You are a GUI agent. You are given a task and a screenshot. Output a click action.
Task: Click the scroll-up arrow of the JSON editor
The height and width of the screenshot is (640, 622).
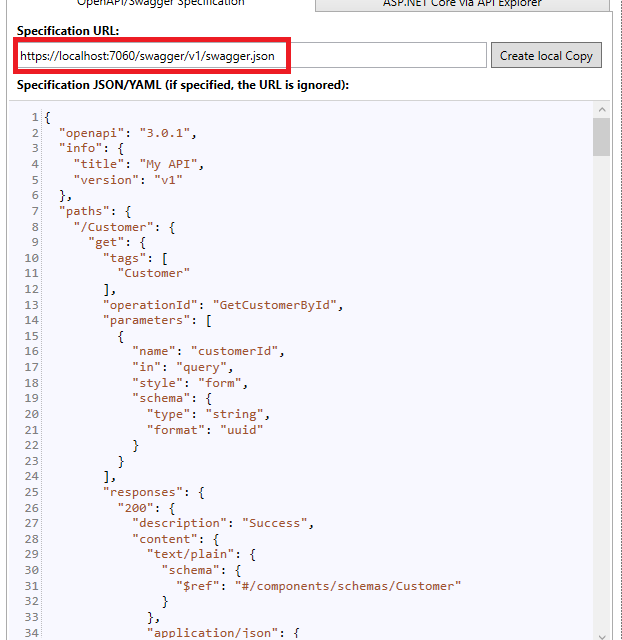pos(601,108)
